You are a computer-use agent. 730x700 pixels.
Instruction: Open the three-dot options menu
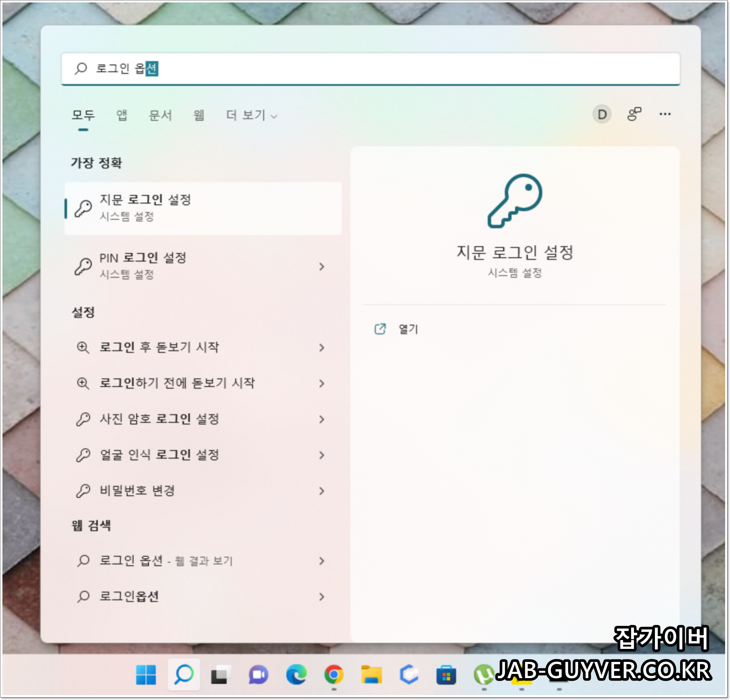pyautogui.click(x=665, y=114)
